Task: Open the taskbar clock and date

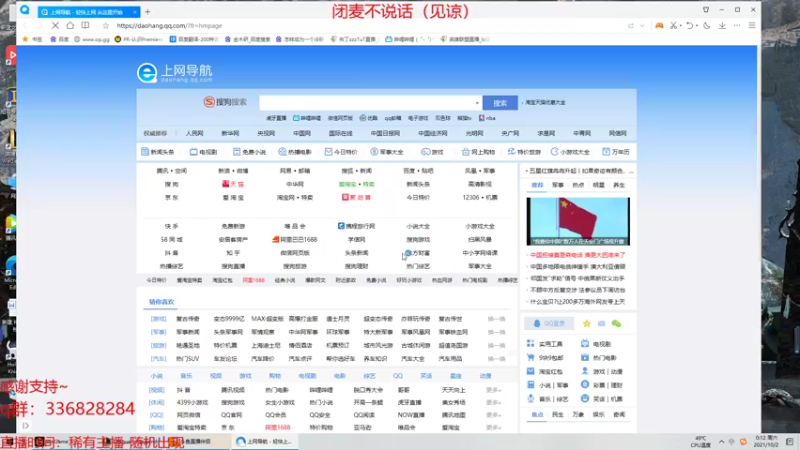Action: 766,442
